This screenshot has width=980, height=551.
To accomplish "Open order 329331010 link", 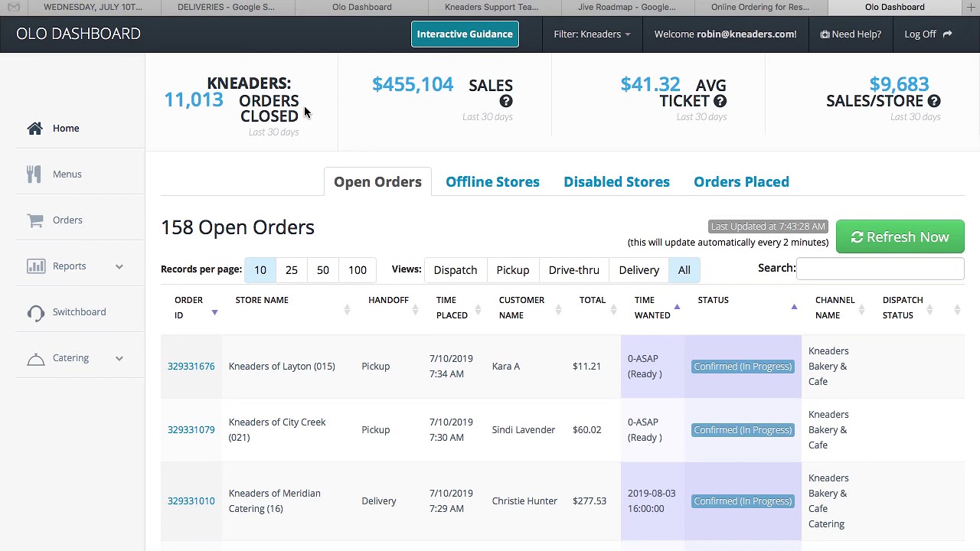I will click(191, 501).
